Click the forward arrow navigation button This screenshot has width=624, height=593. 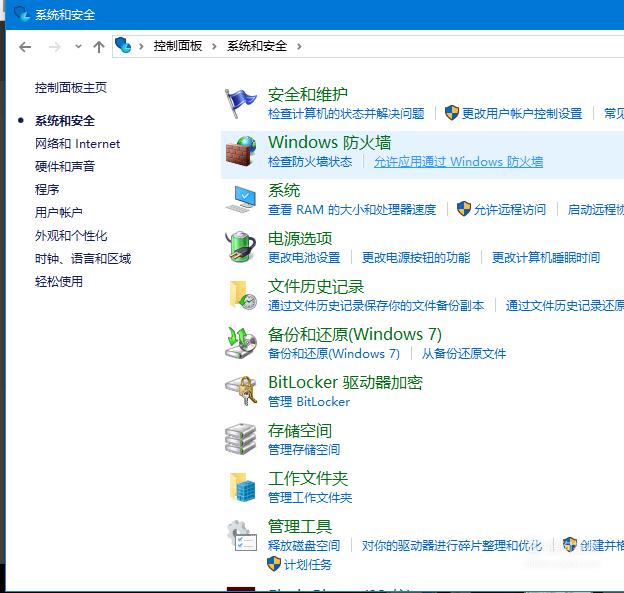click(55, 47)
